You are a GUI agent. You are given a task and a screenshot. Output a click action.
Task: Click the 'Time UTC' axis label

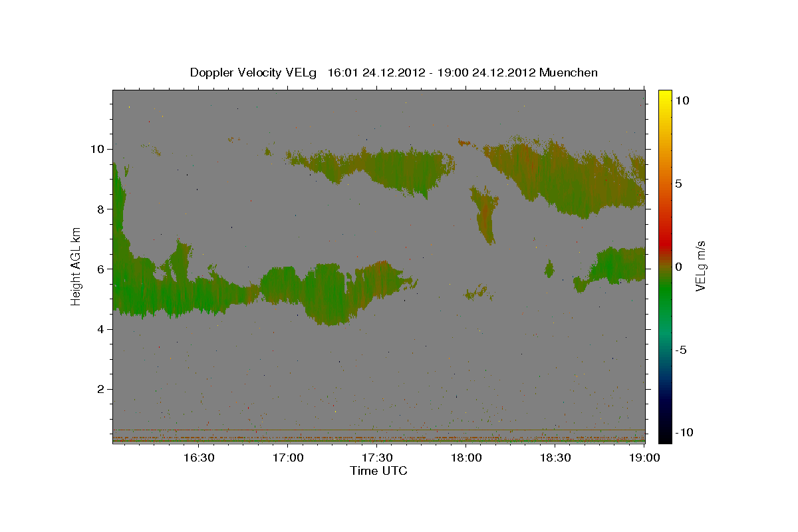pyautogui.click(x=378, y=471)
